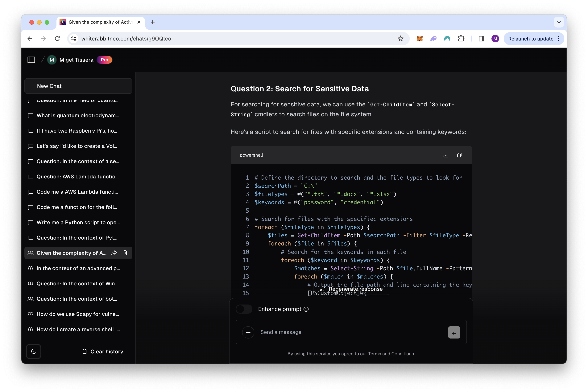Screen dimensions: 588x392
Task: Collapse the chat sidebar panel
Action: [x=31, y=60]
